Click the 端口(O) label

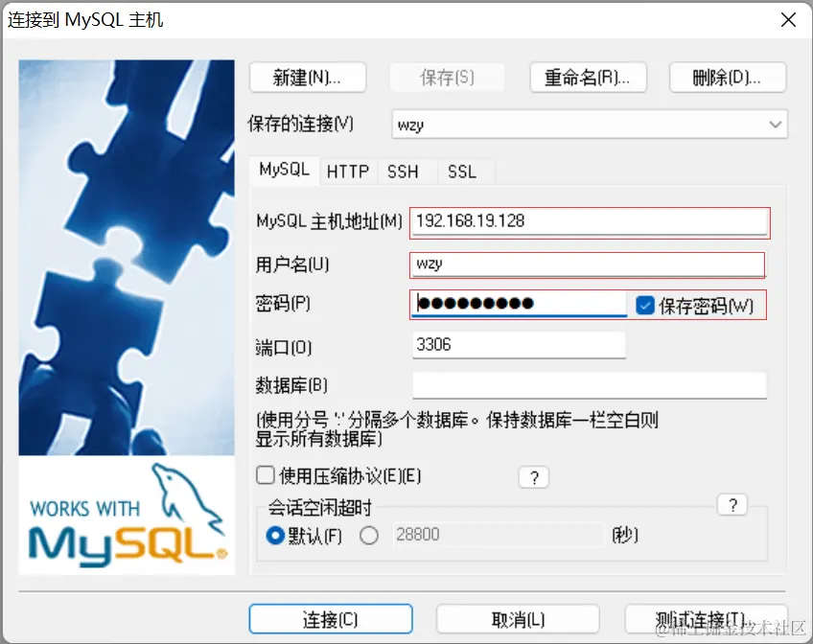click(x=284, y=347)
